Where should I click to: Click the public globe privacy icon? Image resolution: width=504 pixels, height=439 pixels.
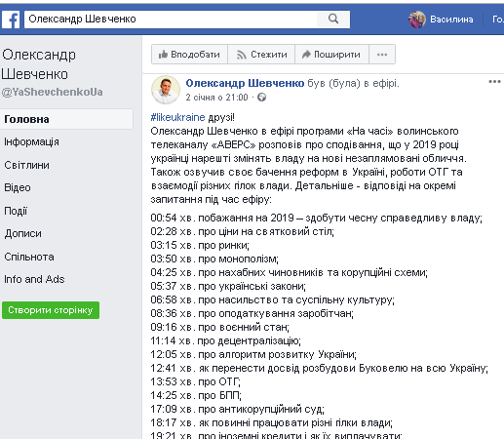(261, 98)
